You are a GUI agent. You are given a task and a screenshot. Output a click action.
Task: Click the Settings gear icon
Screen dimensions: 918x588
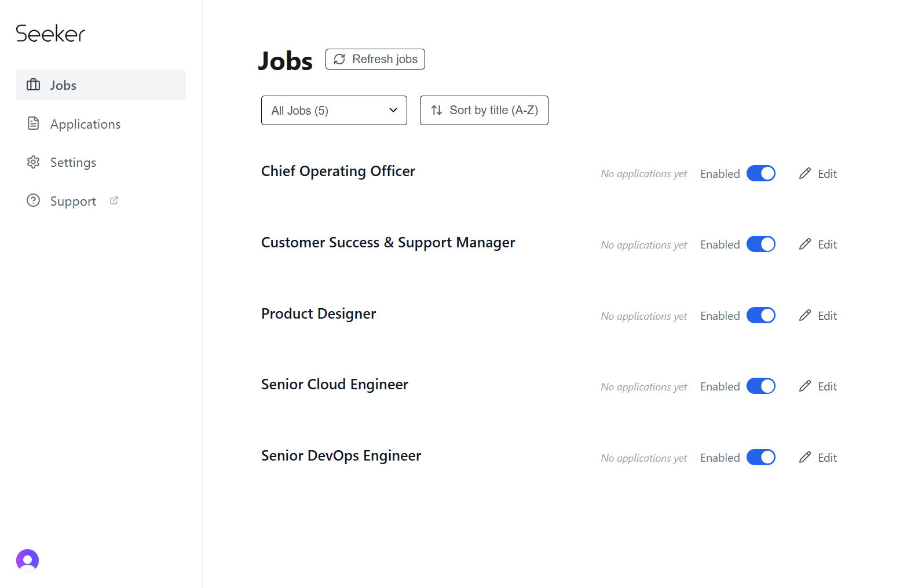tap(34, 162)
